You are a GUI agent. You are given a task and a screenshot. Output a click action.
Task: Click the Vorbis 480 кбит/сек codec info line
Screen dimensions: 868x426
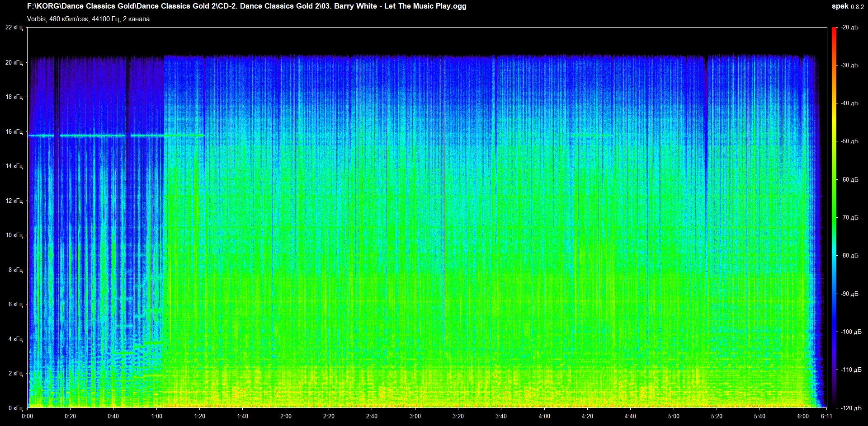(x=88, y=19)
